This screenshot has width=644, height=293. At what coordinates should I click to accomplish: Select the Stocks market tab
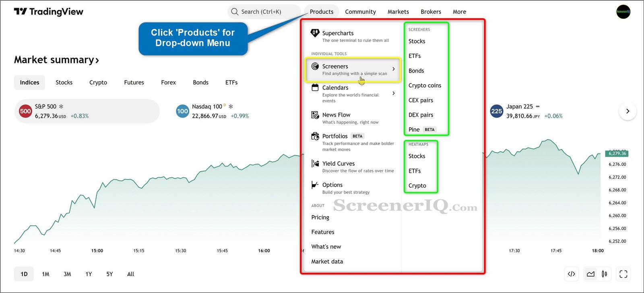(64, 83)
